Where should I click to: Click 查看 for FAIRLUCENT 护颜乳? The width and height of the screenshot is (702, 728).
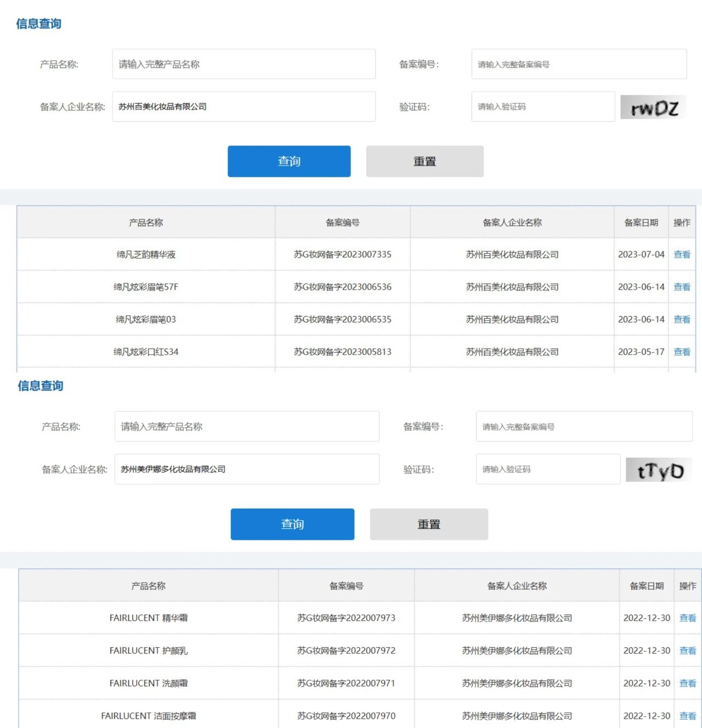click(687, 651)
